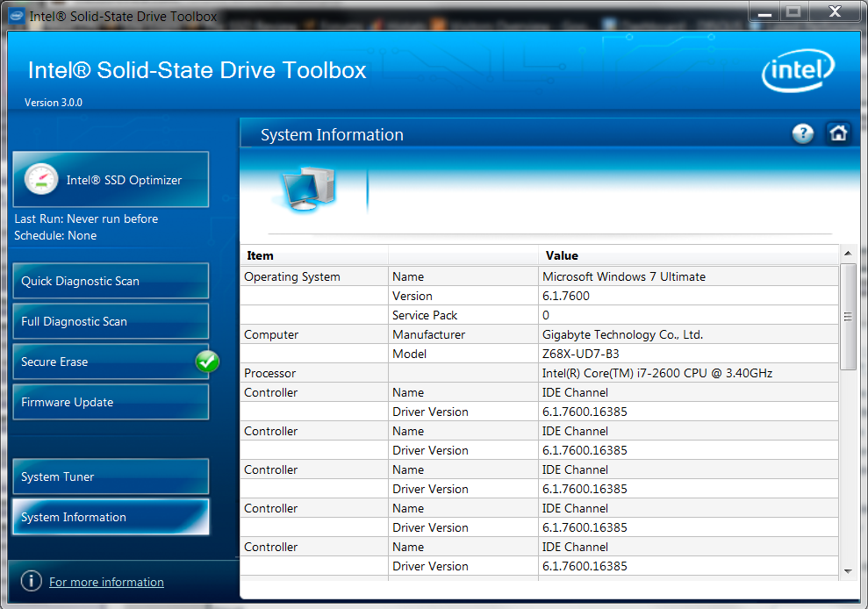This screenshot has width=868, height=609.
Task: Select the Processor row in table
Action: pos(539,373)
